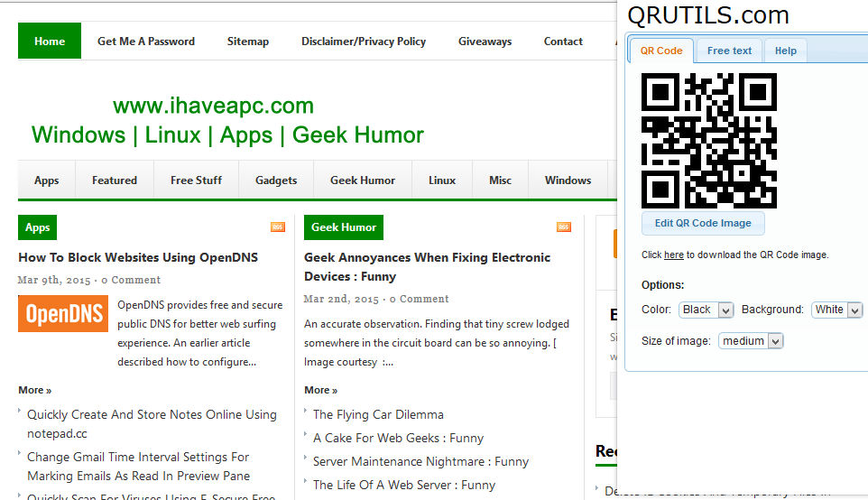Go to the Home menu item
Viewport: 868px width, 500px height.
(x=50, y=41)
